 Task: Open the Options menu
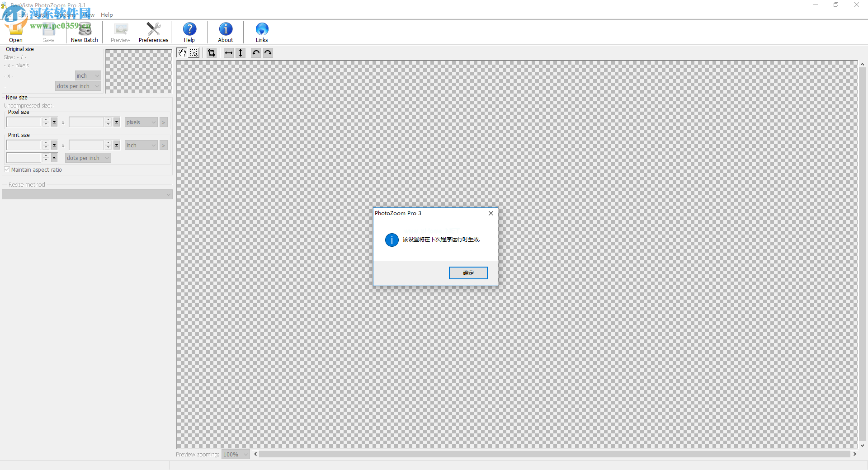tap(66, 15)
